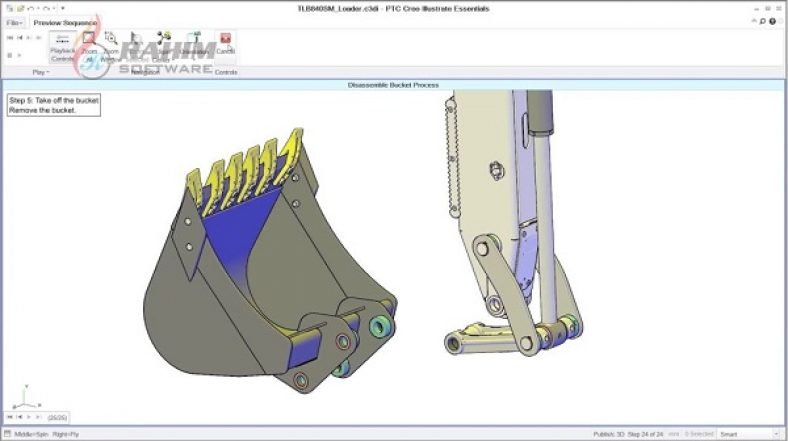Click the 'Step 24 of 24' status text
The image size is (788, 441).
point(646,434)
